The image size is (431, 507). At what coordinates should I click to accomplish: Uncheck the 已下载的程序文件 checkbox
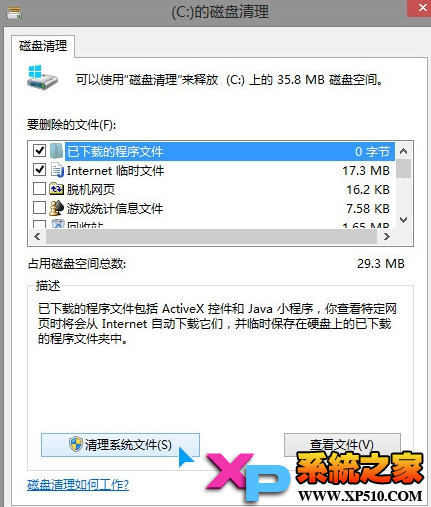coord(39,151)
